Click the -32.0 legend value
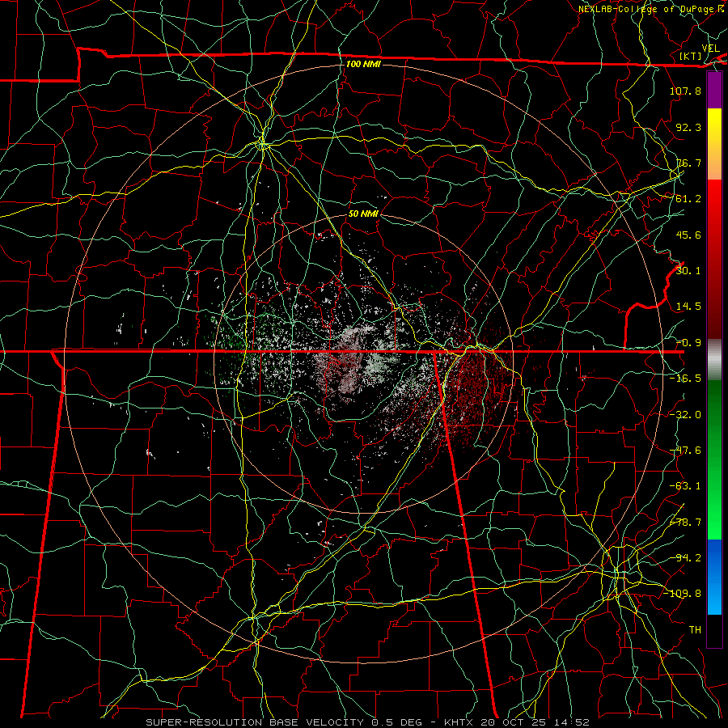The image size is (728, 728). (x=685, y=415)
